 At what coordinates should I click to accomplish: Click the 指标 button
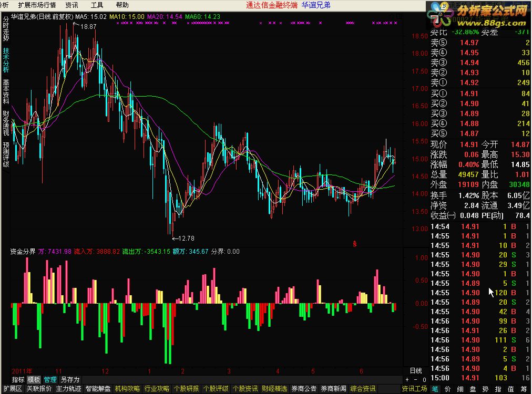[x=18, y=380]
